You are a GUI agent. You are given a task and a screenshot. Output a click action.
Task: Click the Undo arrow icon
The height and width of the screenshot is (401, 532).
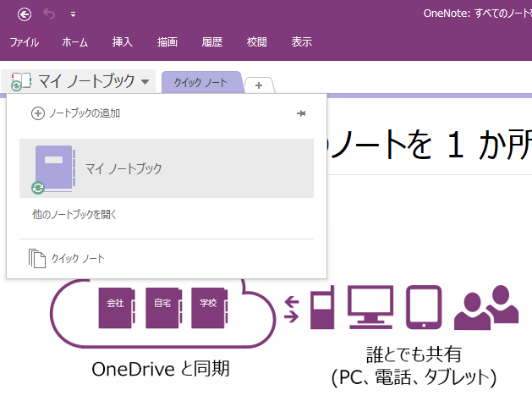click(49, 14)
